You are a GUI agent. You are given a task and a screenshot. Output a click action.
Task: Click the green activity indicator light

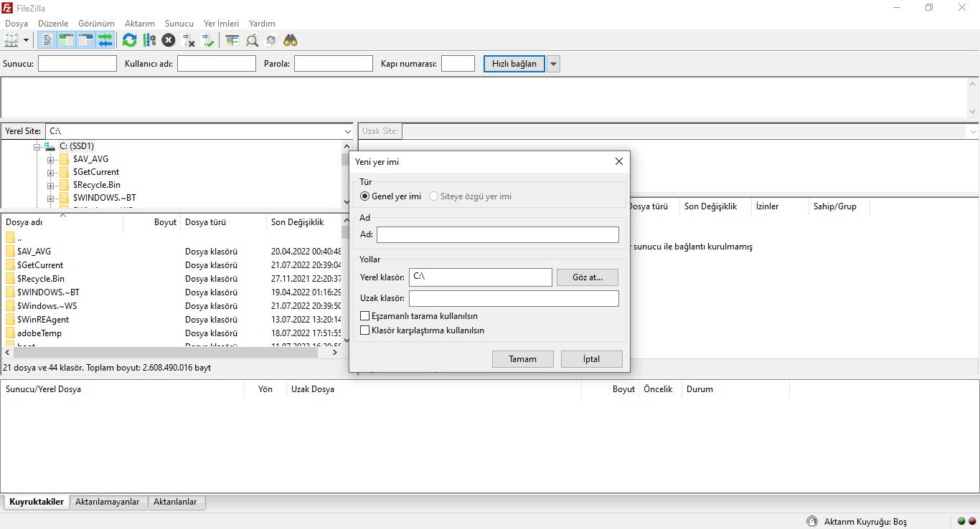(x=961, y=521)
